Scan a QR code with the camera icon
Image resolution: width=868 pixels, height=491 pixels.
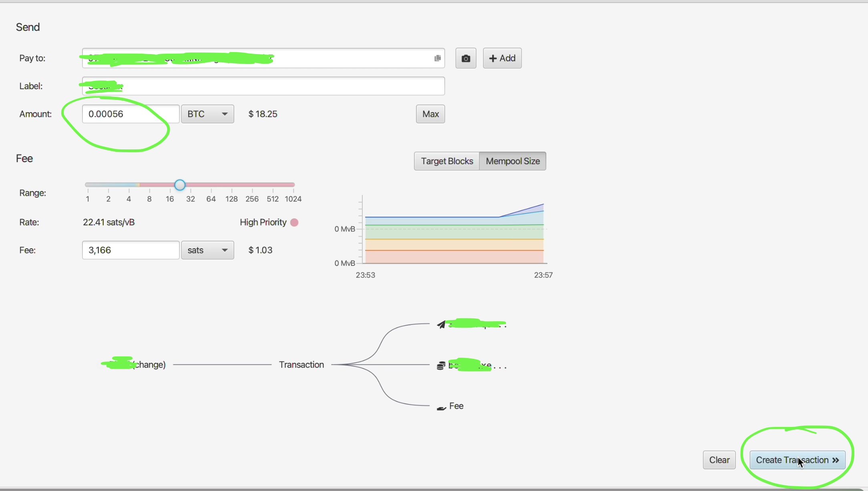465,58
